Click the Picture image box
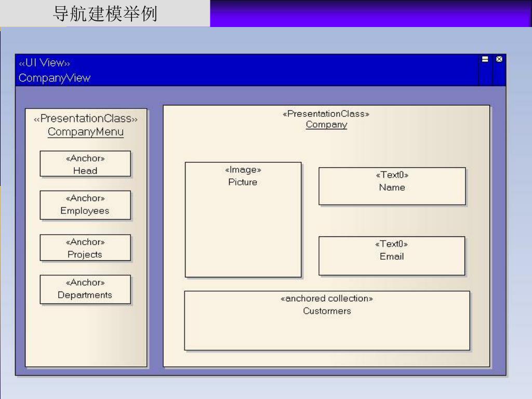Viewport: 532px width, 399px height. (x=243, y=220)
